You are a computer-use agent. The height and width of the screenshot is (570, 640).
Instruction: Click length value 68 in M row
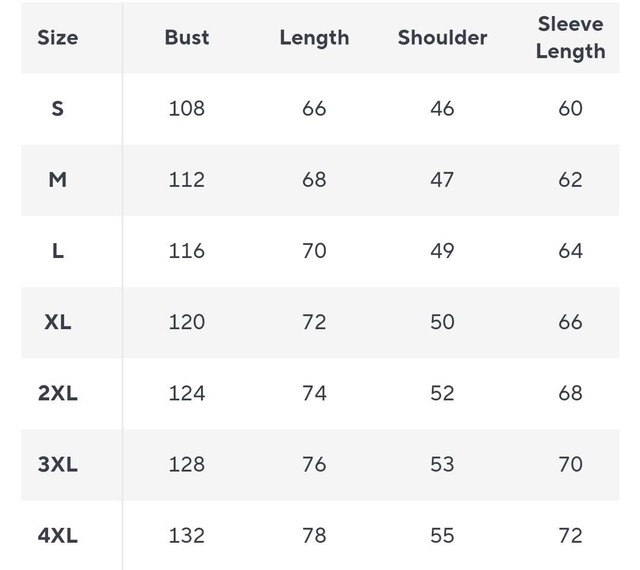[x=314, y=180]
